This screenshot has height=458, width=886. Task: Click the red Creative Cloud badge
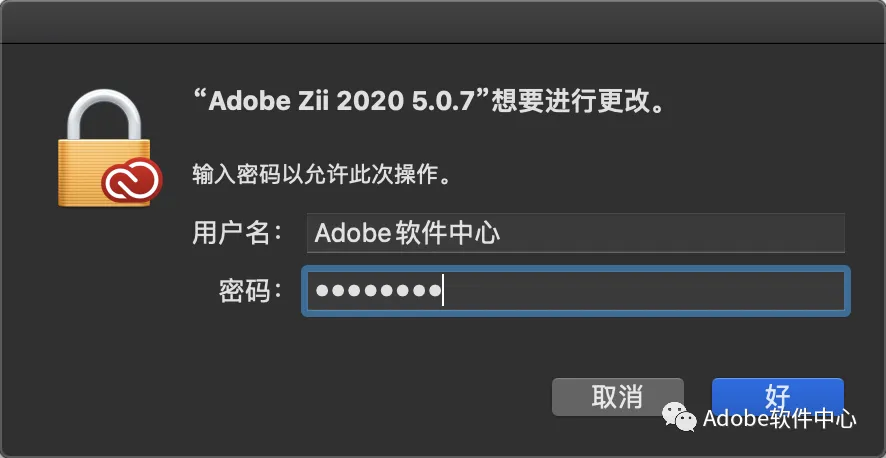pos(132,180)
